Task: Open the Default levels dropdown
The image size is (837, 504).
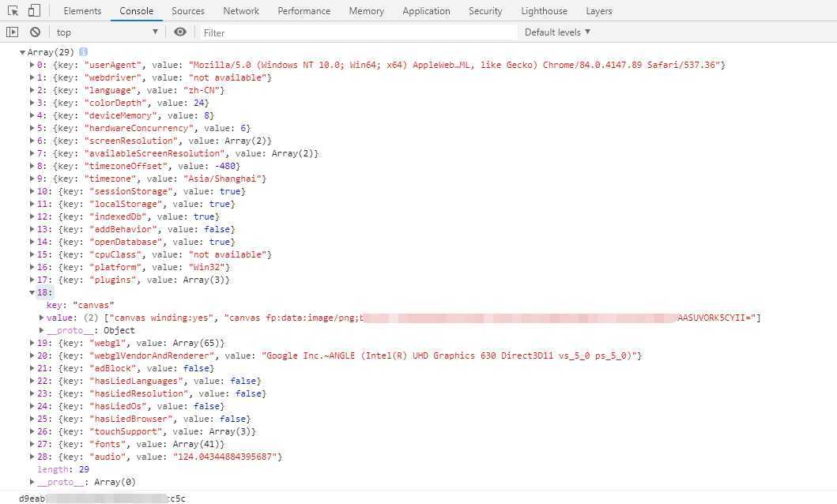Action: 557,32
